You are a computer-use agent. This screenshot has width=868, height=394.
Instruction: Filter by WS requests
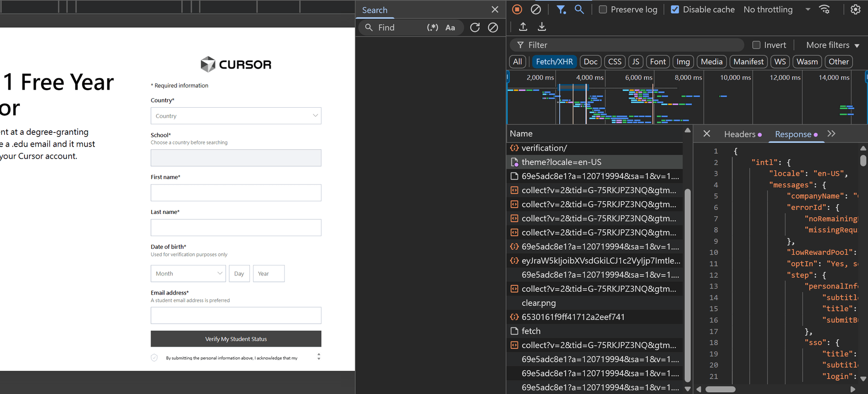click(780, 62)
